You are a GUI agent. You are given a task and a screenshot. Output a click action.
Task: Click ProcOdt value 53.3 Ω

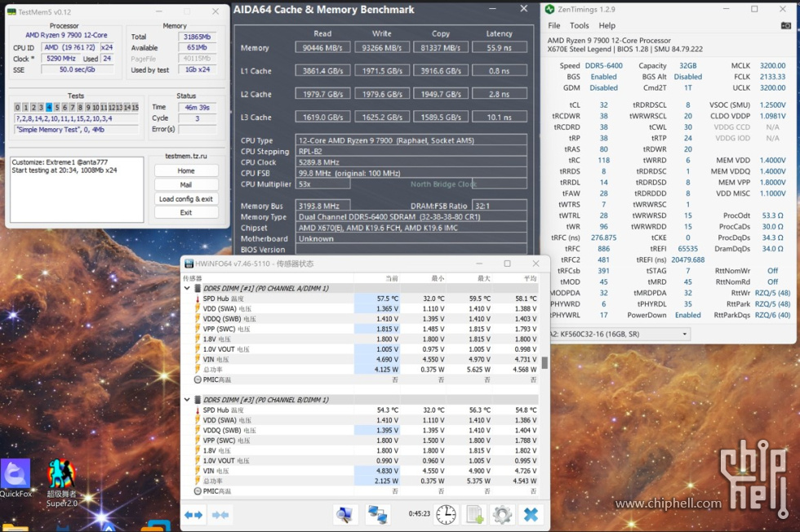point(772,215)
